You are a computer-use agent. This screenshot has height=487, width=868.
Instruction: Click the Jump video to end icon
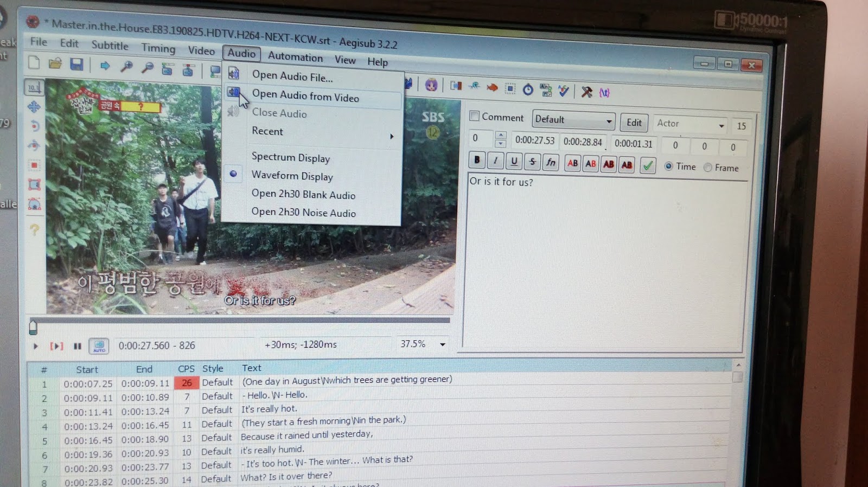click(188, 69)
